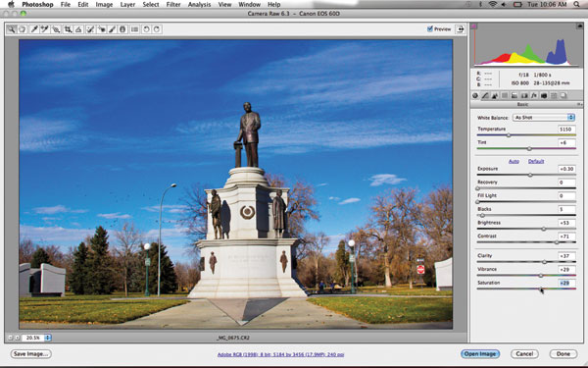Click the Wi-Fi status icon
Image resolution: width=588 pixels, height=368 pixels.
(x=493, y=5)
